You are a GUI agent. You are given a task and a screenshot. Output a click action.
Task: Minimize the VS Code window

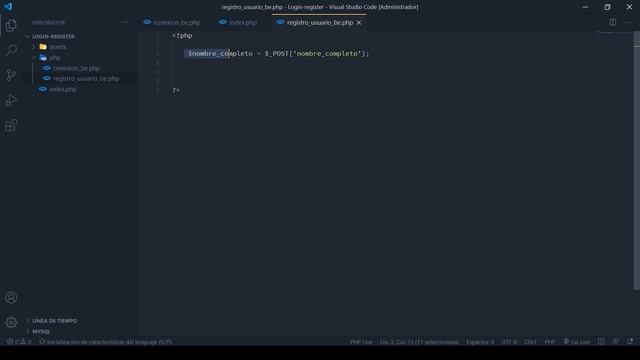click(585, 7)
